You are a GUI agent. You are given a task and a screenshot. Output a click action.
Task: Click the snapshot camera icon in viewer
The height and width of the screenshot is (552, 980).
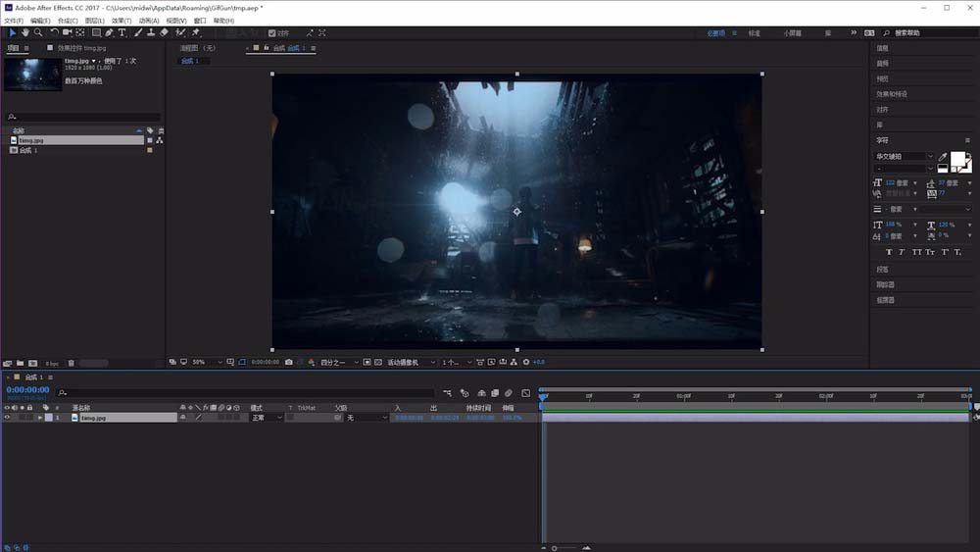[289, 362]
